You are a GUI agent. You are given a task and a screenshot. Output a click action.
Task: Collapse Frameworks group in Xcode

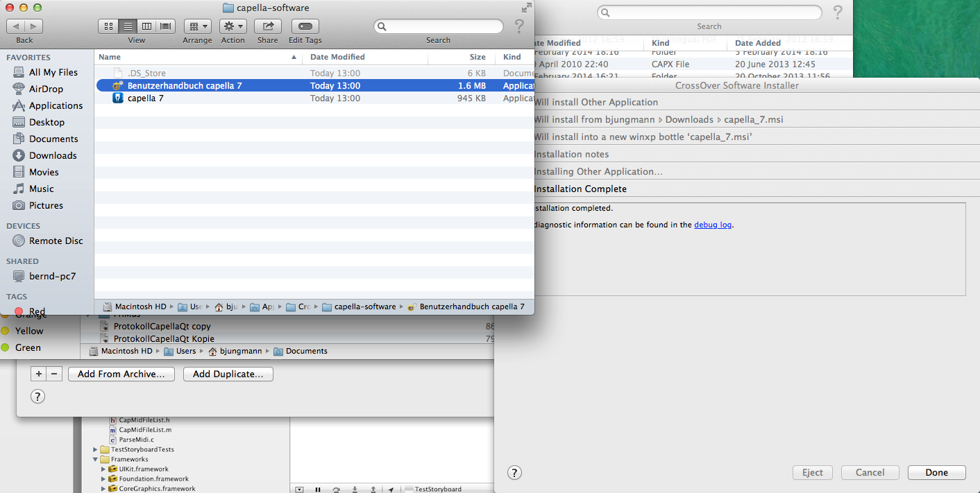96,459
